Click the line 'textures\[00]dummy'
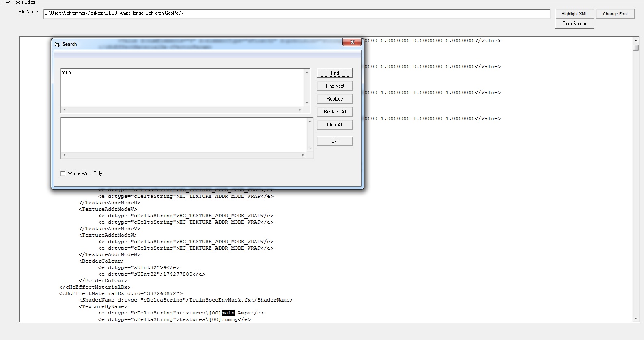 174,319
